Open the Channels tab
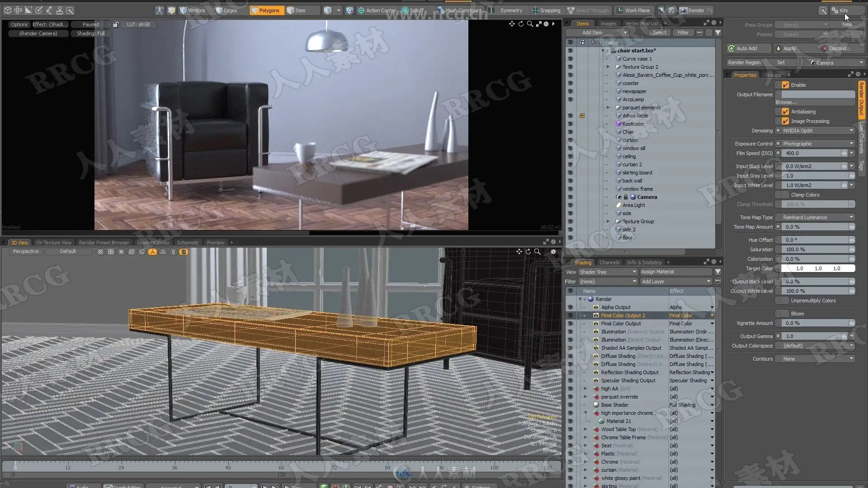 (x=609, y=263)
